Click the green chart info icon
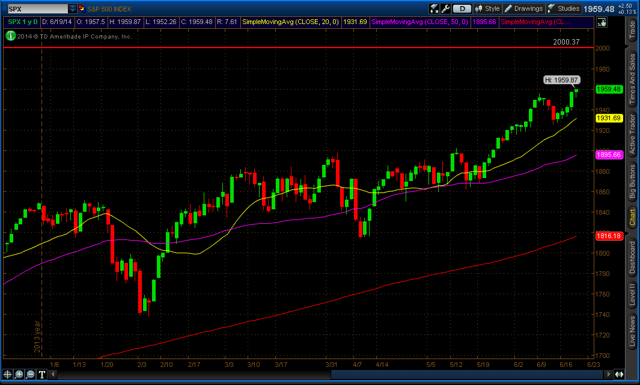The image size is (640, 385). point(10,36)
